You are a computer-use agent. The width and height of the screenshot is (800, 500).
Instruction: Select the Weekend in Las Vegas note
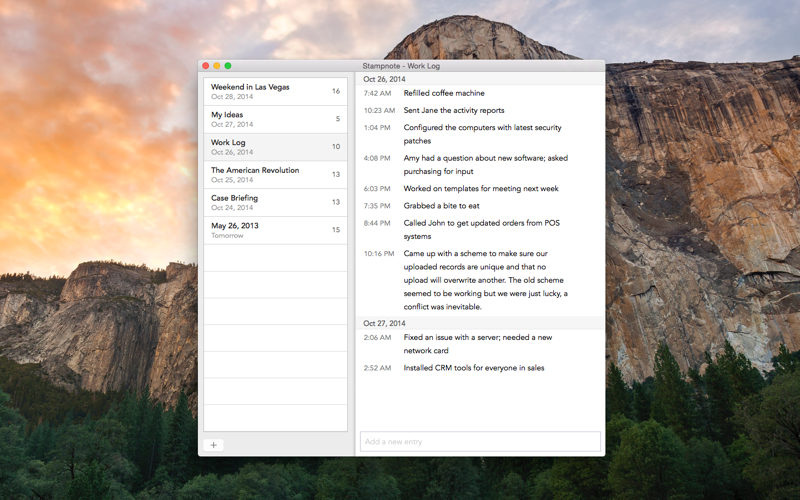[x=276, y=91]
